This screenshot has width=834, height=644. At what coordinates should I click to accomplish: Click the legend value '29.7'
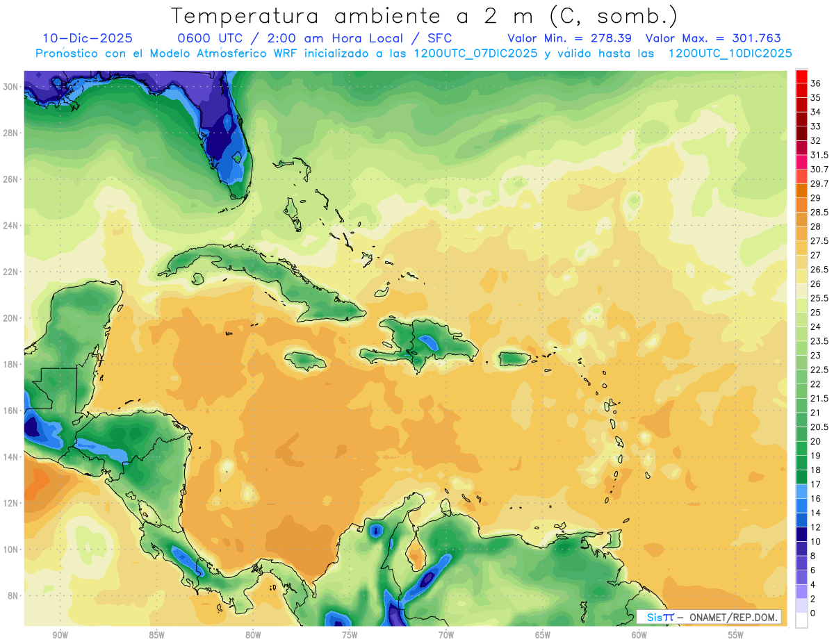(819, 183)
